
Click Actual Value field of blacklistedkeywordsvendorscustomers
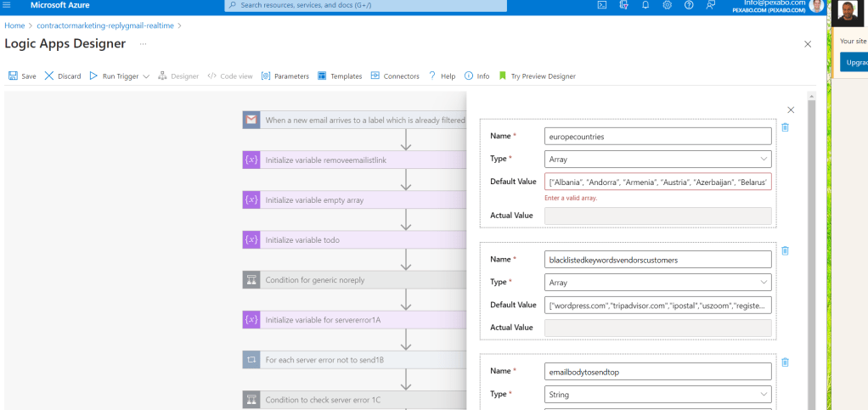point(657,328)
